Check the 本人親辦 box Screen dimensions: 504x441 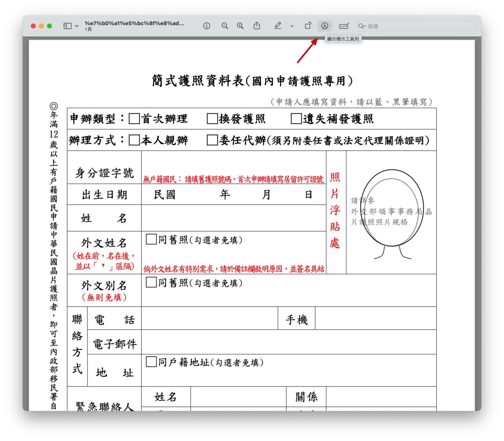[134, 140]
